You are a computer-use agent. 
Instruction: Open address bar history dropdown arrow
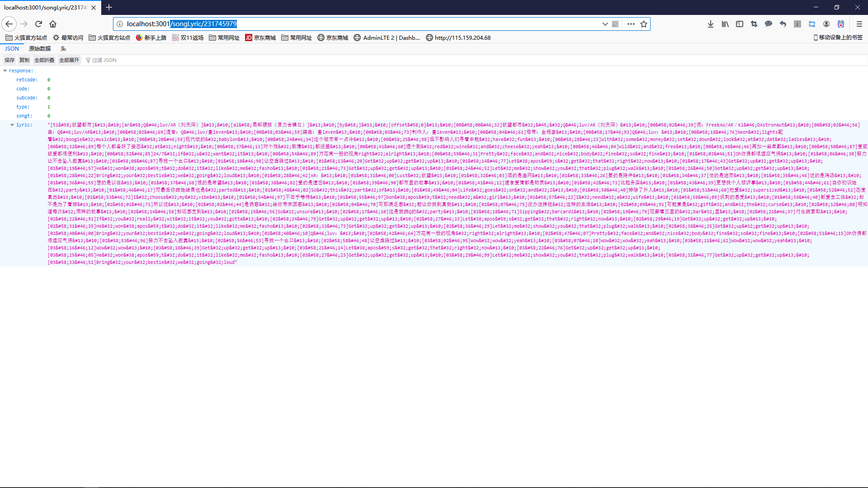tap(605, 24)
